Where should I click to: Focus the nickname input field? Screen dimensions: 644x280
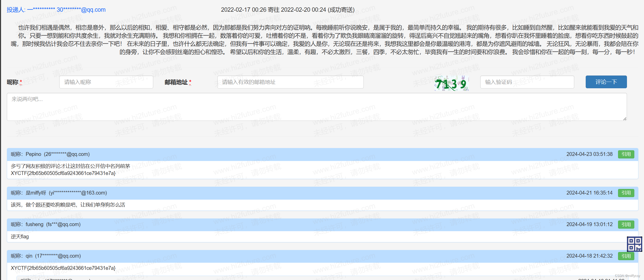point(106,82)
